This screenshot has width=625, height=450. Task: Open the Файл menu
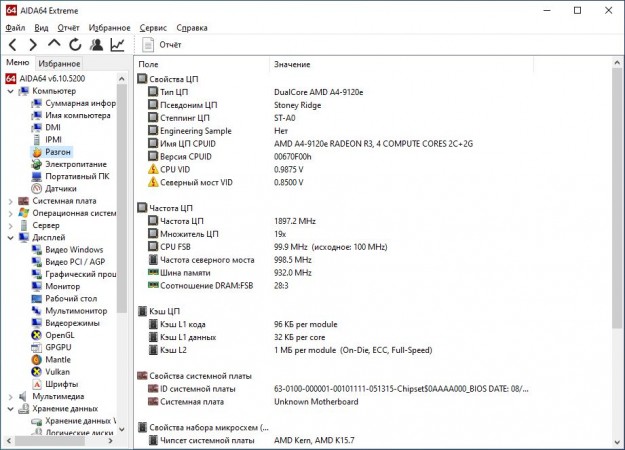point(14,28)
